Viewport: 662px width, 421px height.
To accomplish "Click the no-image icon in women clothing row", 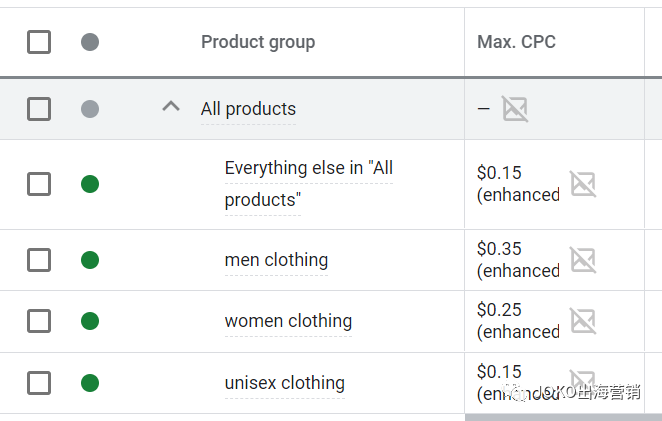I will coord(582,321).
